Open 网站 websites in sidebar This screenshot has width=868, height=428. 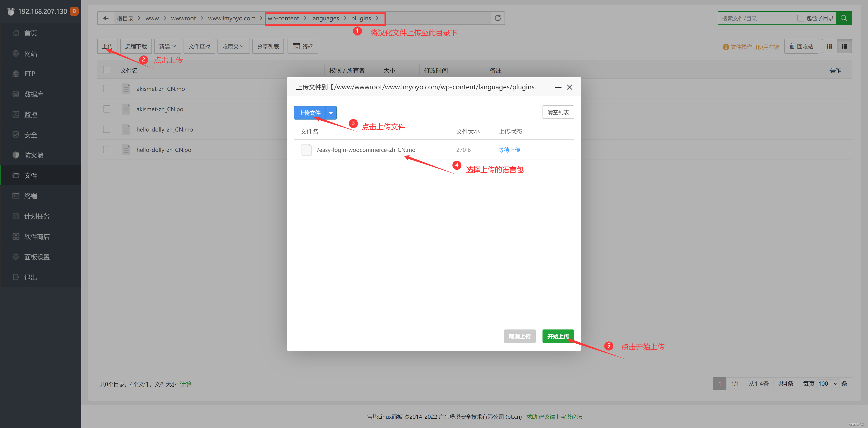point(41,54)
